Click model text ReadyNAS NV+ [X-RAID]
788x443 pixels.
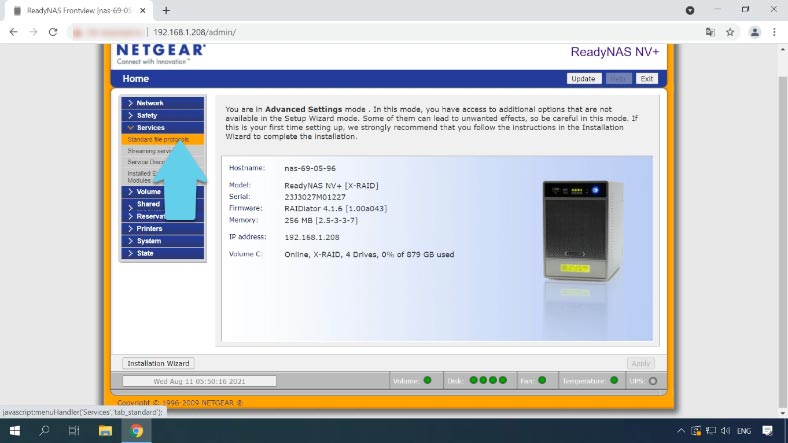[331, 185]
